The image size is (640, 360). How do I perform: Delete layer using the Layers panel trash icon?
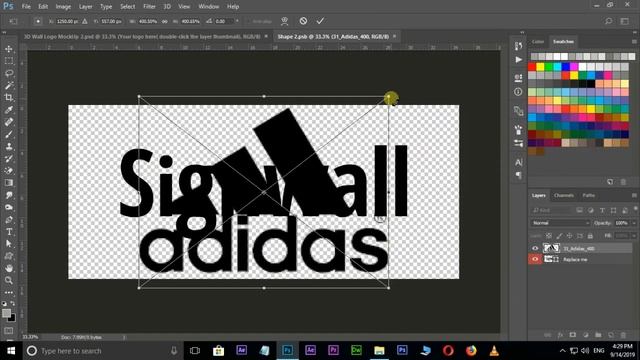tap(623, 335)
